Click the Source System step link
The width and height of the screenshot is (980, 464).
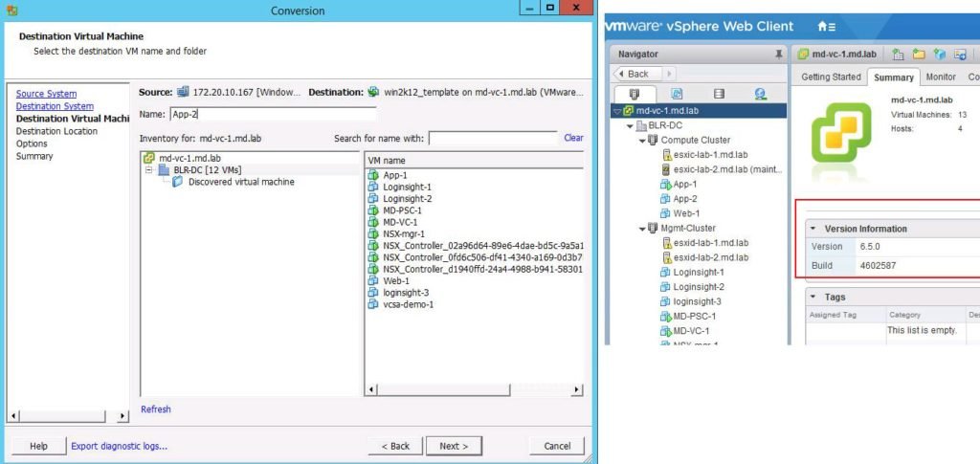46,94
